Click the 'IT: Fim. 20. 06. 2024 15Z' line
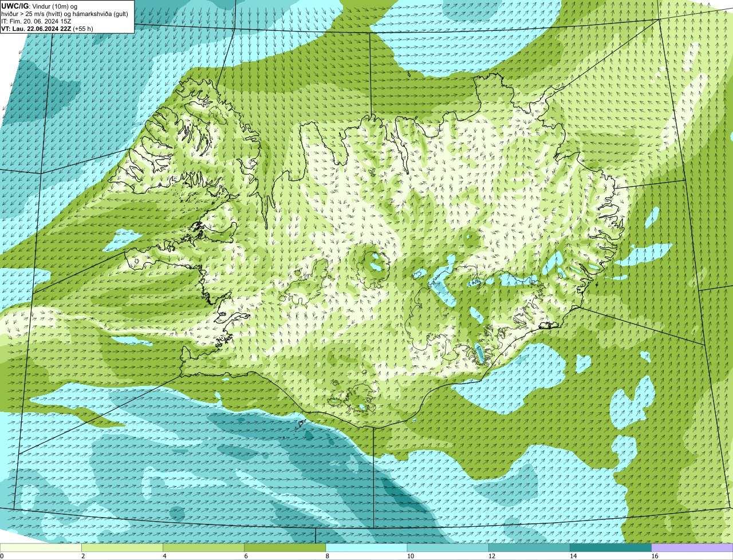Image resolution: width=733 pixels, height=560 pixels. pos(36,21)
